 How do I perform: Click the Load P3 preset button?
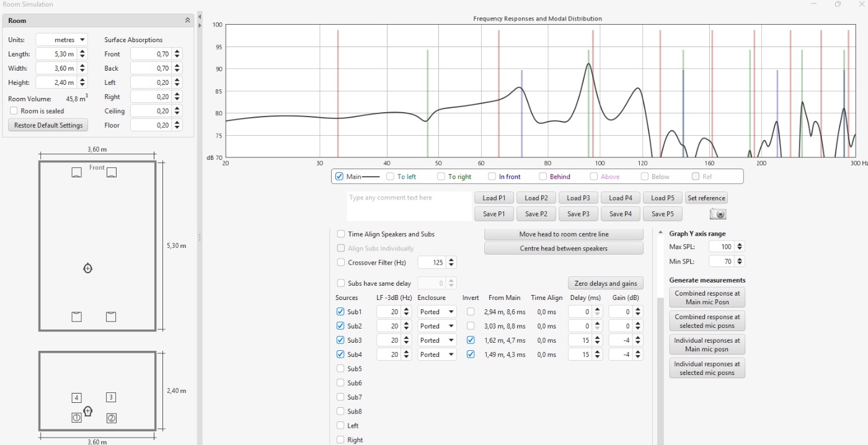coord(578,198)
